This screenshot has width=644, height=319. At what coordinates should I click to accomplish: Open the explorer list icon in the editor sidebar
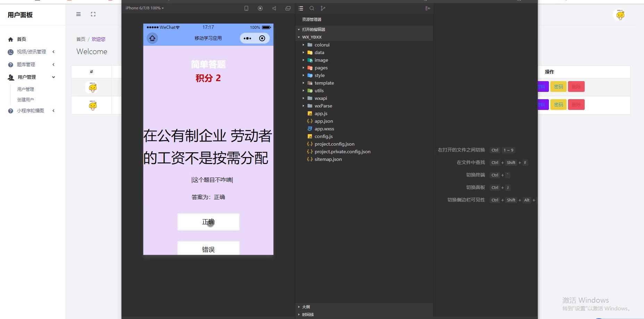coord(301,8)
